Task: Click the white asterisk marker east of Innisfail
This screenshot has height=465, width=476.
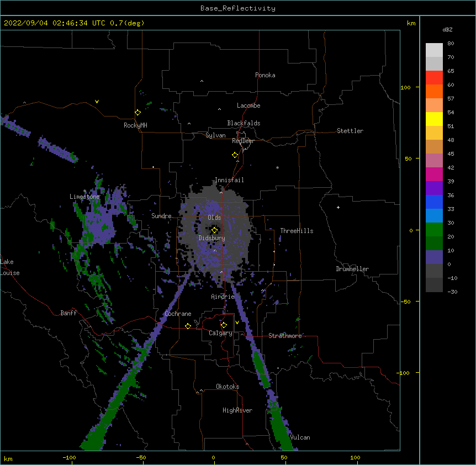Action: coord(277,167)
